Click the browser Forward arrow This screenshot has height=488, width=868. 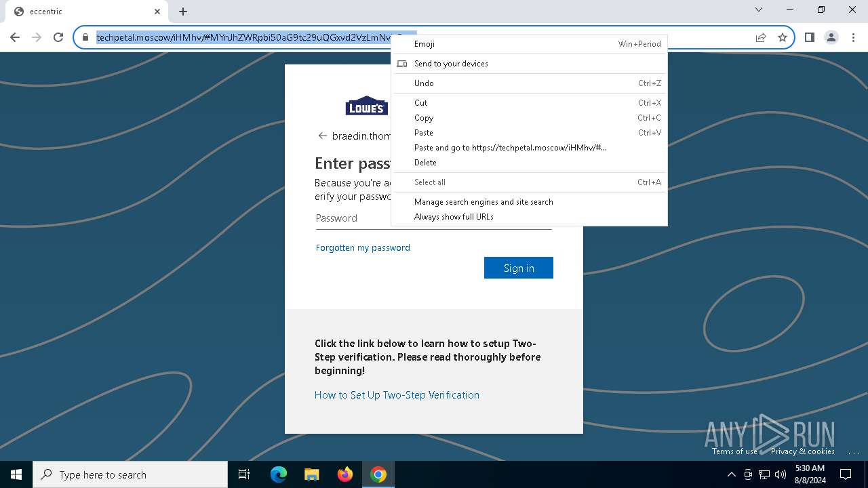[x=37, y=38]
